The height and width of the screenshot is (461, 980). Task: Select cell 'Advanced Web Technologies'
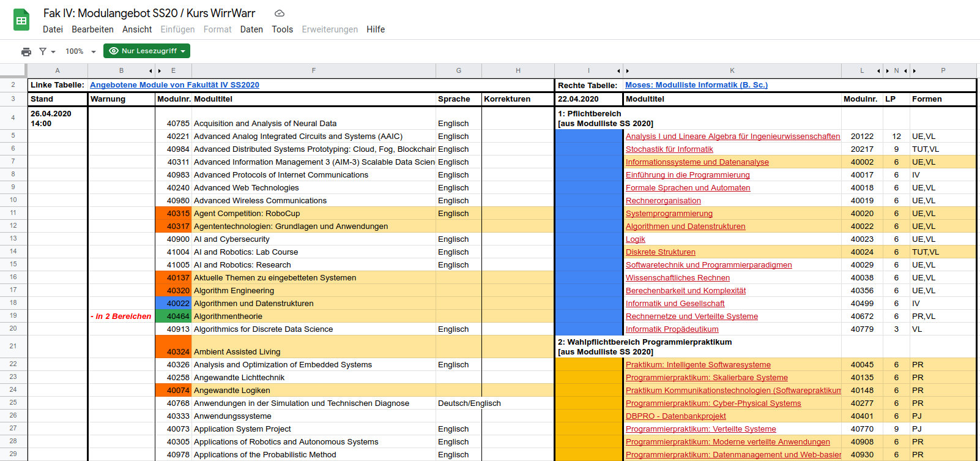click(x=314, y=188)
